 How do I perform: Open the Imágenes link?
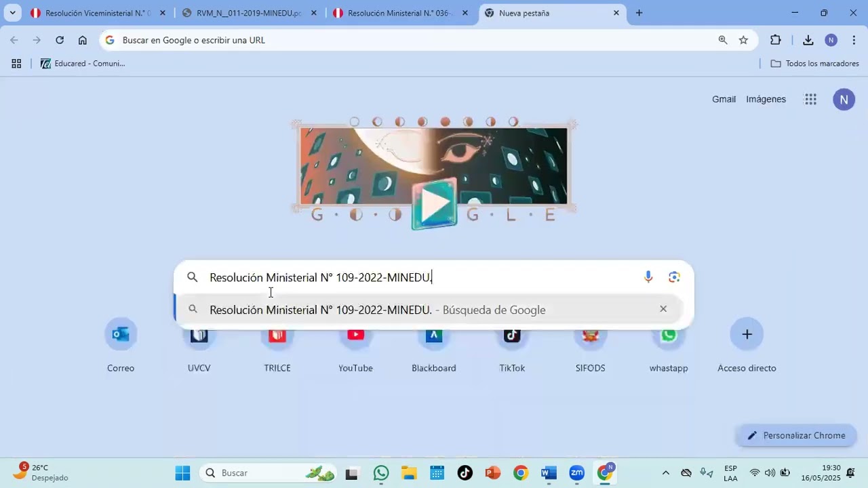click(x=766, y=99)
